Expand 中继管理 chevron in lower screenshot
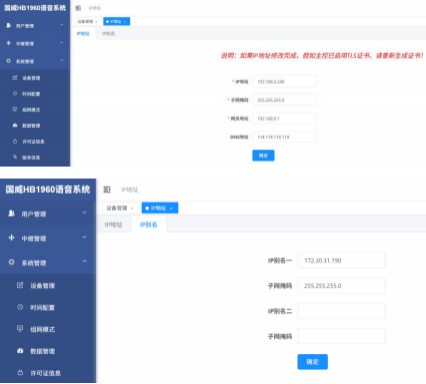The height and width of the screenshot is (384, 426). [84, 237]
